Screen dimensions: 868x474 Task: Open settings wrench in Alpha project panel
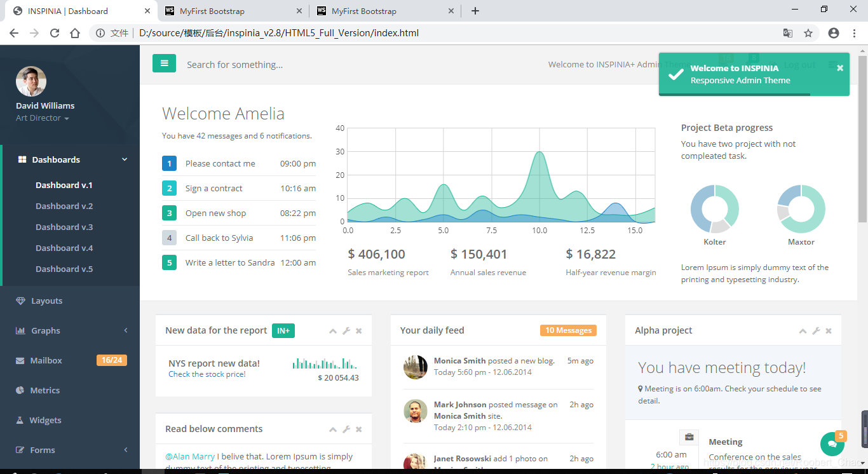tap(816, 331)
